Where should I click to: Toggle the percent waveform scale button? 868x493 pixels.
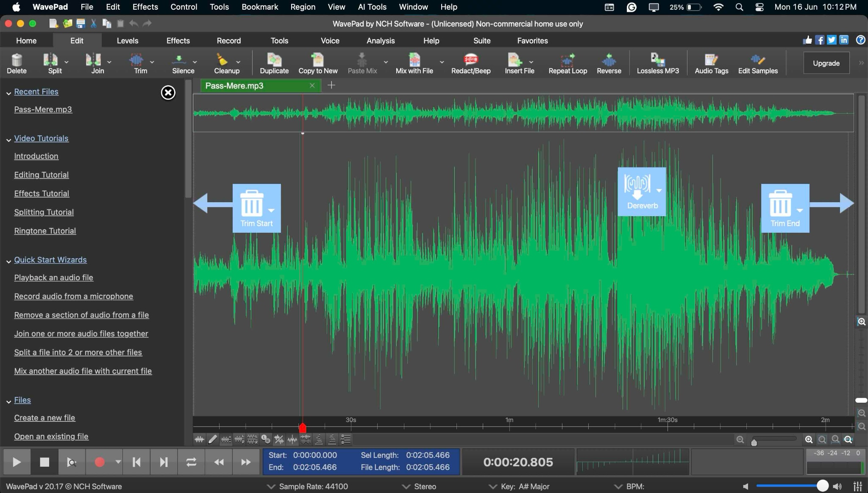(279, 440)
